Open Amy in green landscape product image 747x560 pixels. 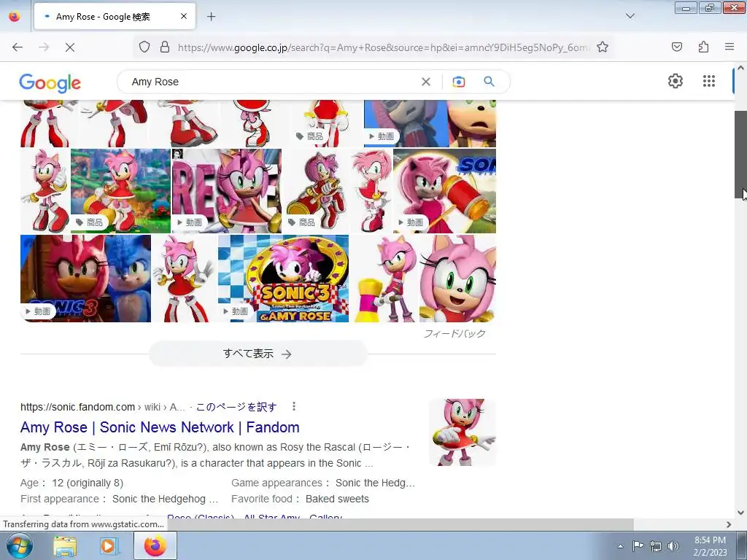(x=120, y=191)
